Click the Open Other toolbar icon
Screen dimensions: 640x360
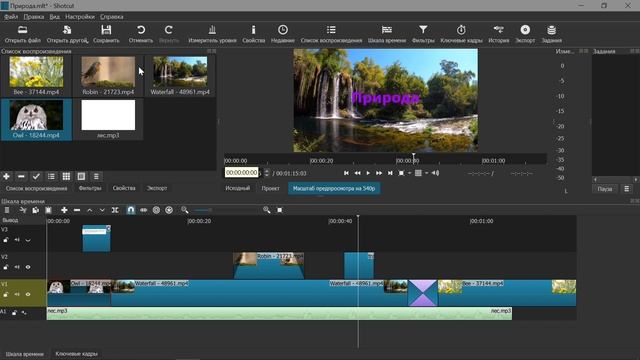click(67, 30)
